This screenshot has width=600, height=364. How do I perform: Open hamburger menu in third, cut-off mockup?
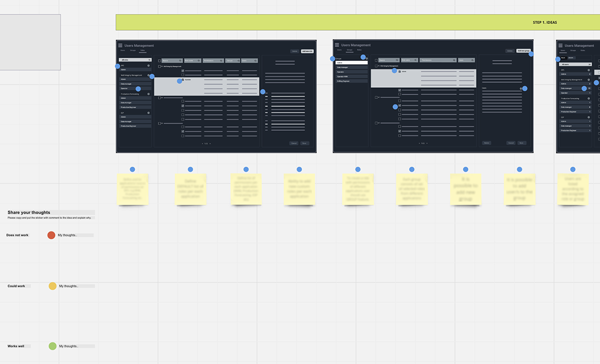click(560, 45)
